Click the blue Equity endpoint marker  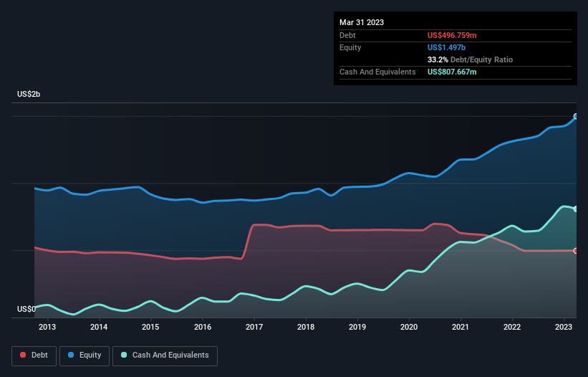(576, 117)
